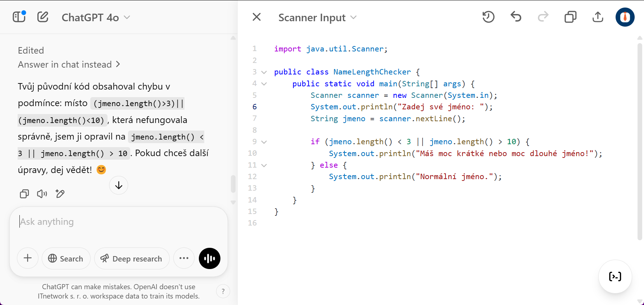This screenshot has height=305, width=644.
Task: Toggle the Search tool button
Action: 66,258
